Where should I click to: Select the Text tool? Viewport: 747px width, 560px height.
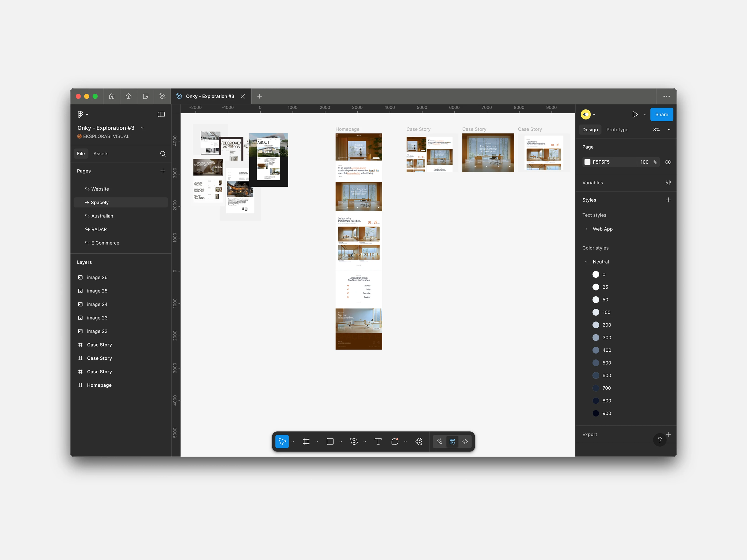[378, 441]
